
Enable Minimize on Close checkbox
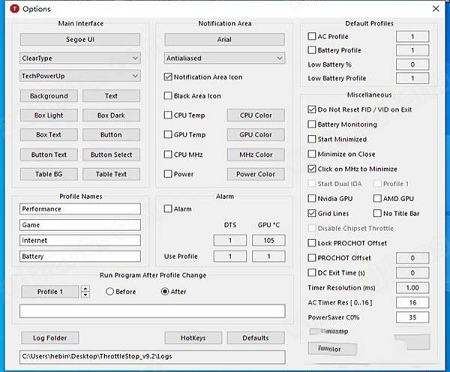(x=312, y=154)
